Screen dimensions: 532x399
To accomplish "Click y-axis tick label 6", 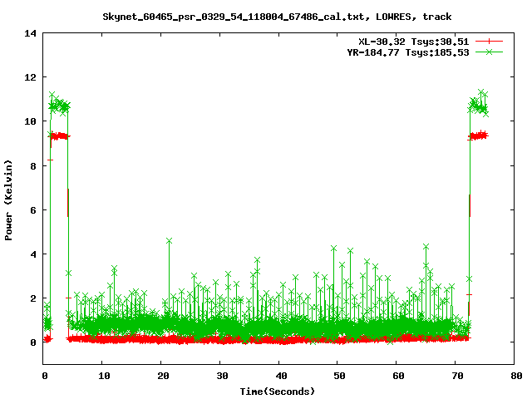I will (x=33, y=210).
